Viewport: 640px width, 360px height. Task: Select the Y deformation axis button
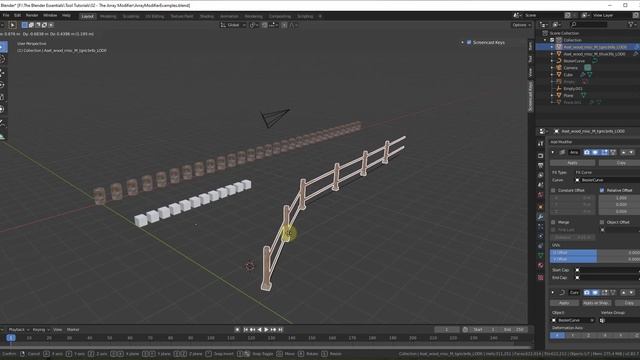click(x=573, y=336)
